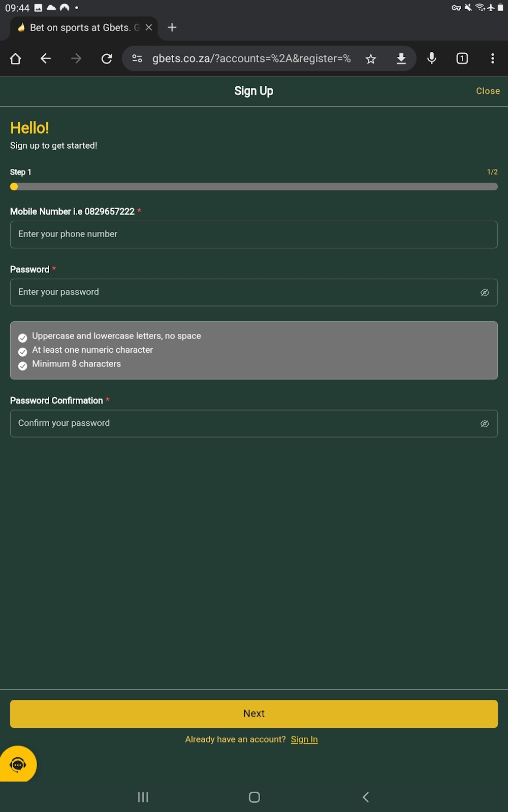Click the Enter your phone number field
The height and width of the screenshot is (812, 508).
[x=254, y=234]
